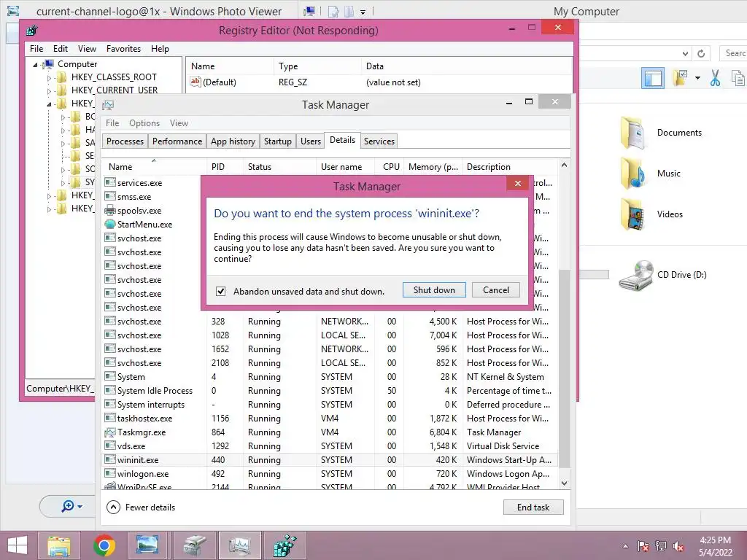The width and height of the screenshot is (747, 560).
Task: Collapse the Computer node in registry tree
Action: coord(35,65)
